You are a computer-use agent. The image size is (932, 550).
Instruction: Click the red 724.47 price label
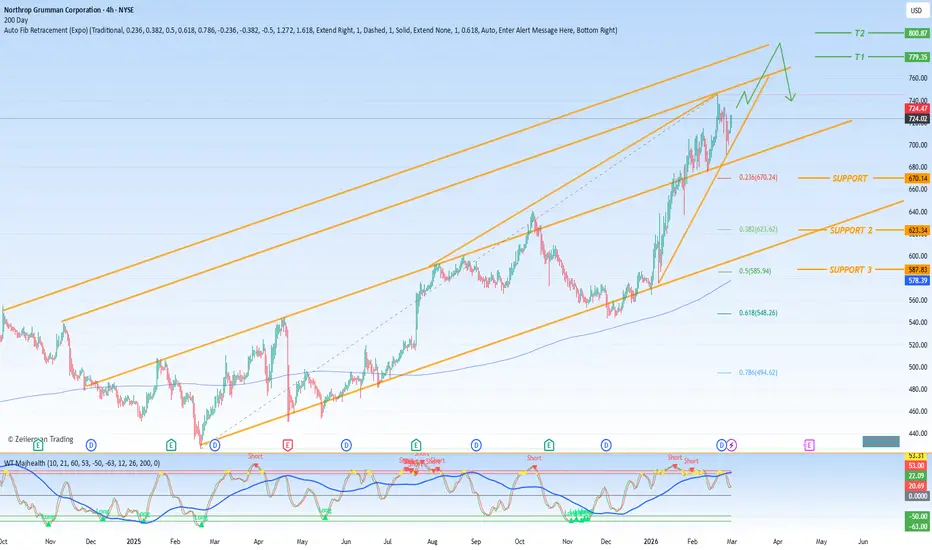[917, 109]
